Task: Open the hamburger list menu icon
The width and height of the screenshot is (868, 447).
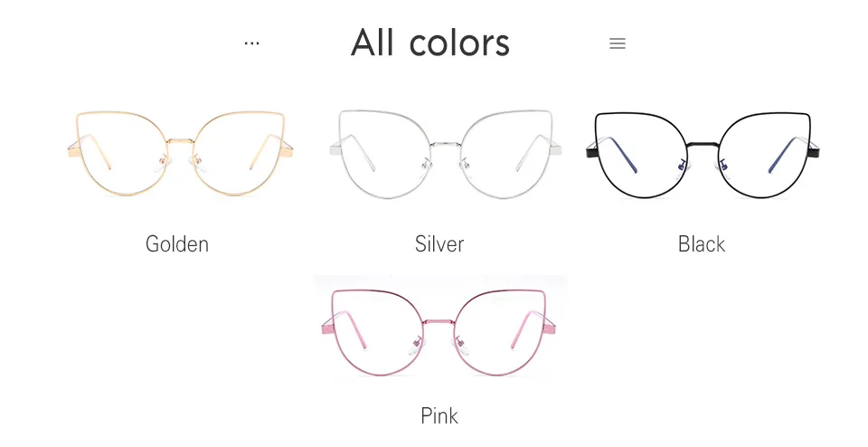Action: (x=618, y=43)
